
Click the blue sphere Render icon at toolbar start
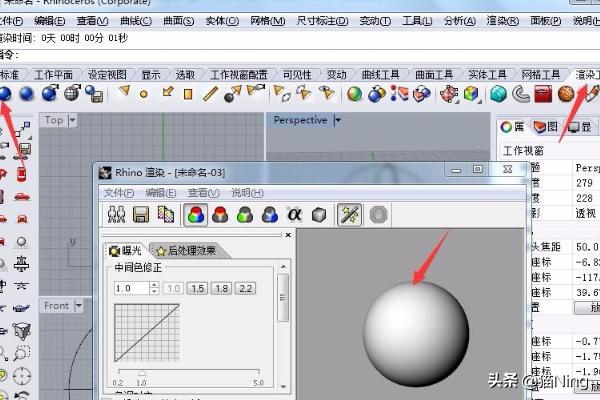tap(5, 94)
